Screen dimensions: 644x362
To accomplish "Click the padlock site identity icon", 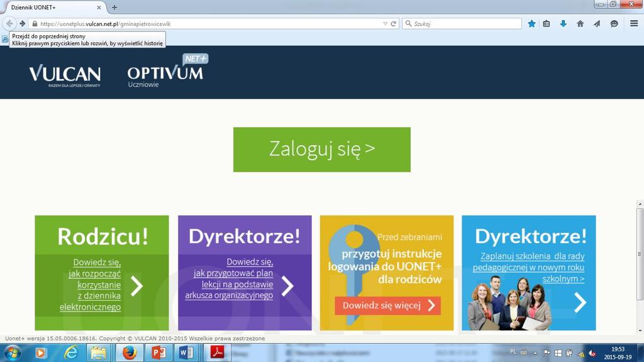I will (x=35, y=24).
